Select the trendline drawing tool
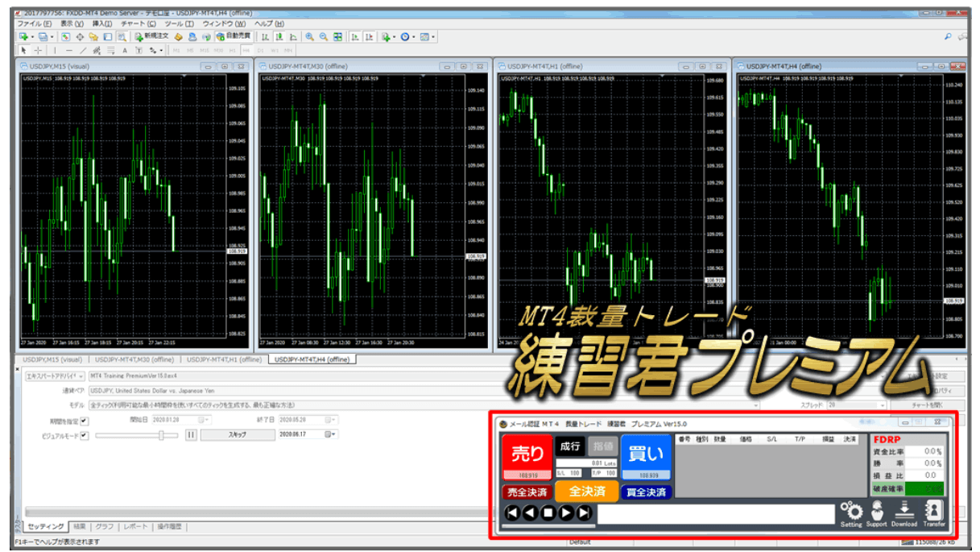The height and width of the screenshot is (552, 980). click(83, 50)
